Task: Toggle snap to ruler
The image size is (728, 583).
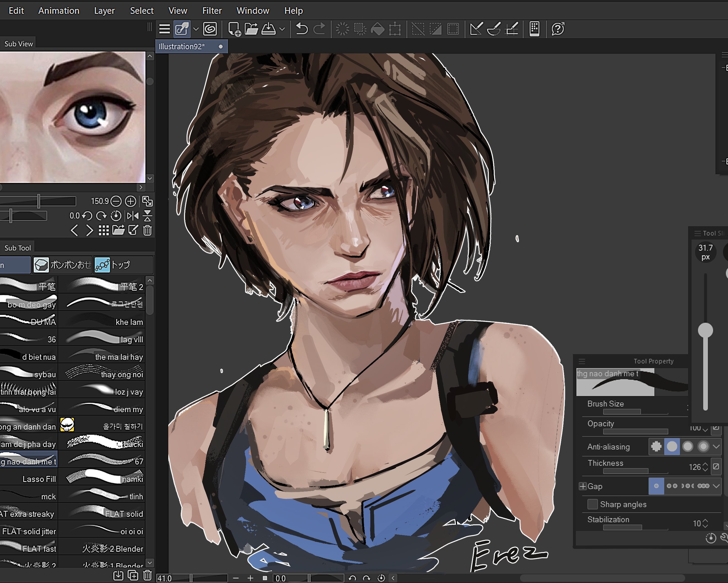Action: click(476, 29)
